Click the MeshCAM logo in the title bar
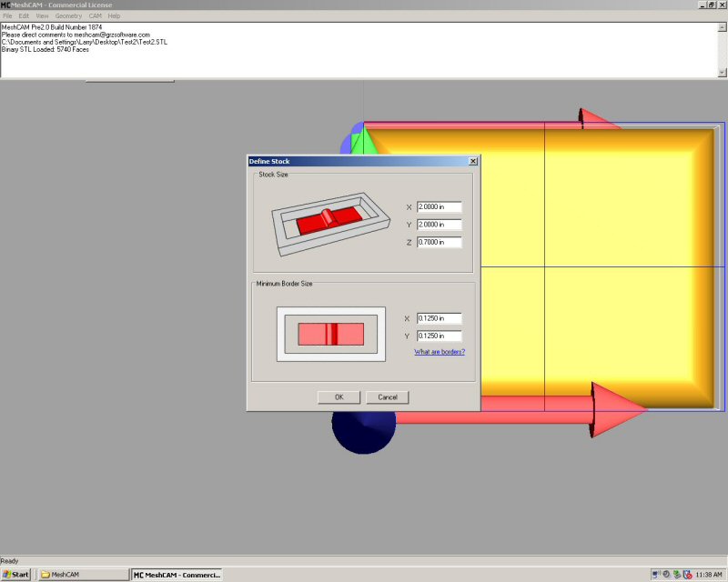Image resolution: width=728 pixels, height=582 pixels. pos(6,5)
